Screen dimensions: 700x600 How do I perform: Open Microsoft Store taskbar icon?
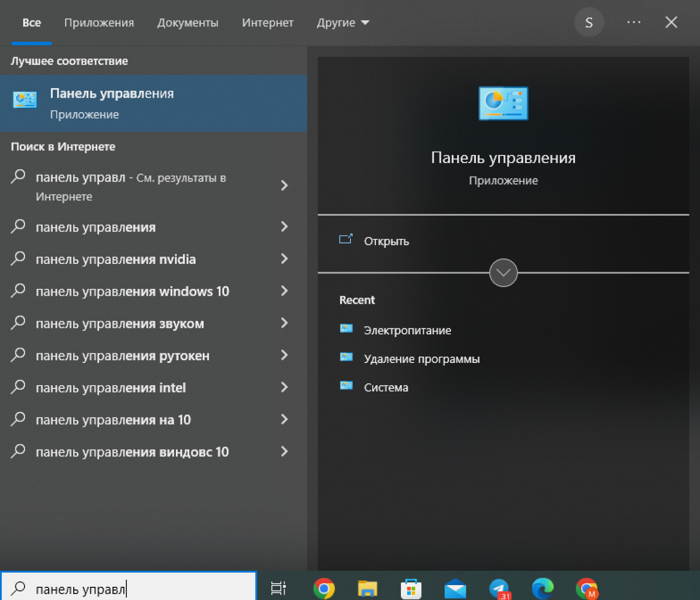click(x=411, y=589)
